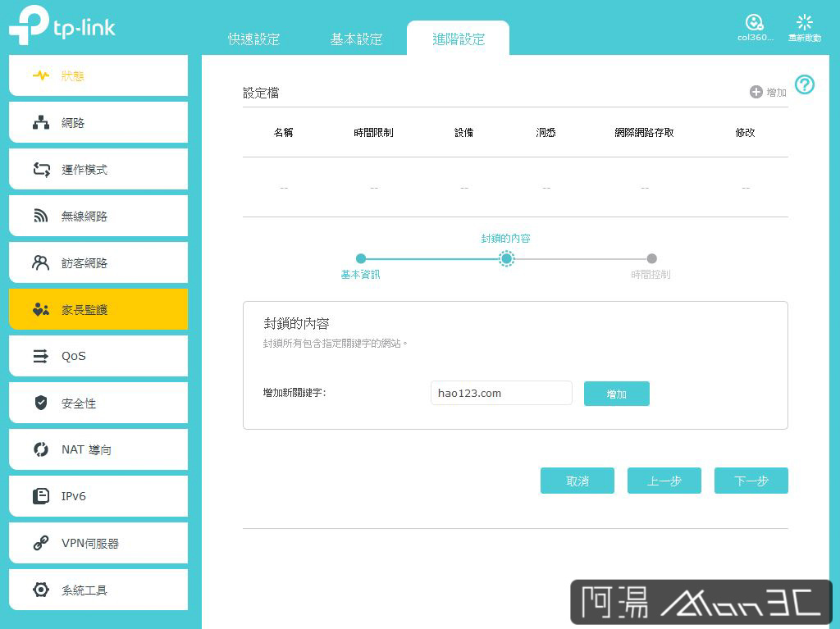Switch to the 基本設定 tab

[x=356, y=39]
